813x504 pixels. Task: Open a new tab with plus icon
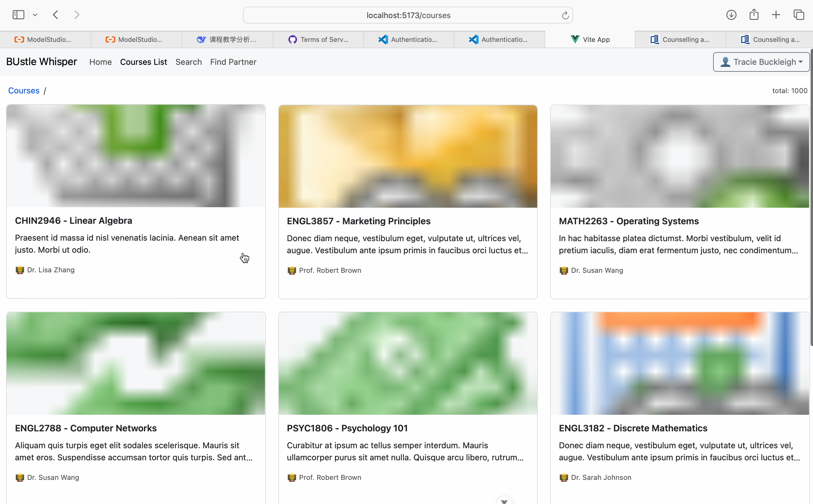[776, 15]
